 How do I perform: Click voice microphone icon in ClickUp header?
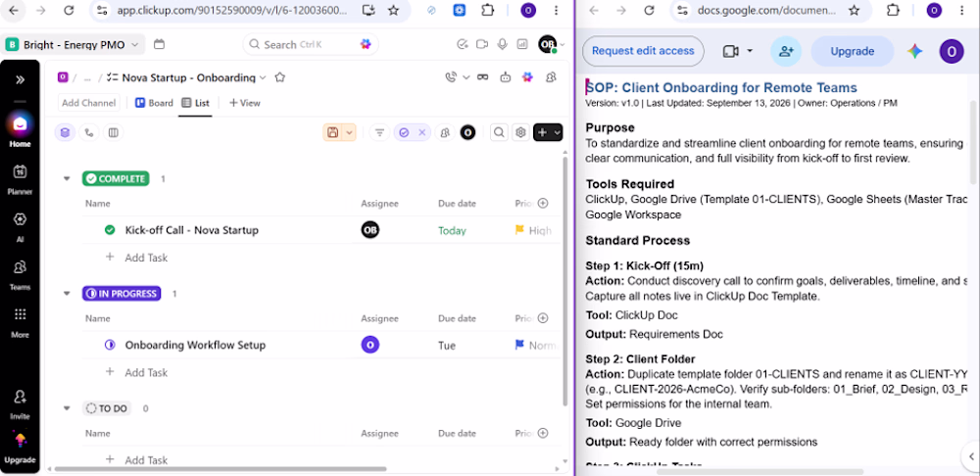click(502, 44)
